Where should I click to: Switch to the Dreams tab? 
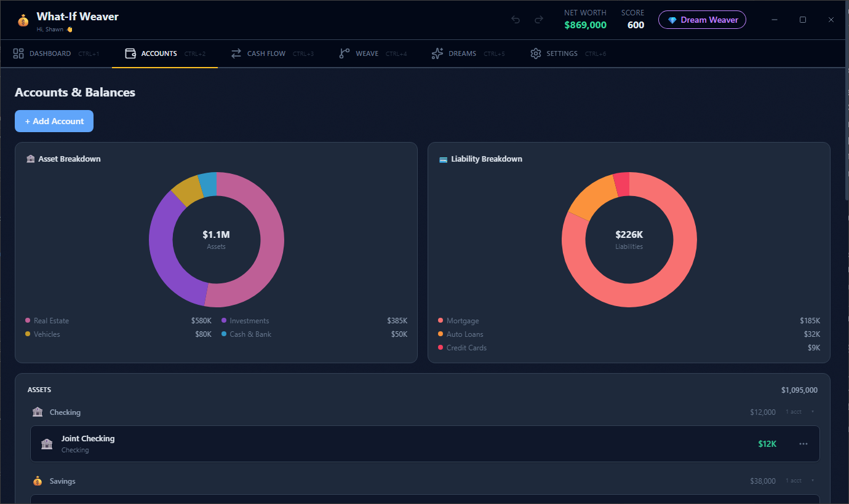coord(468,53)
